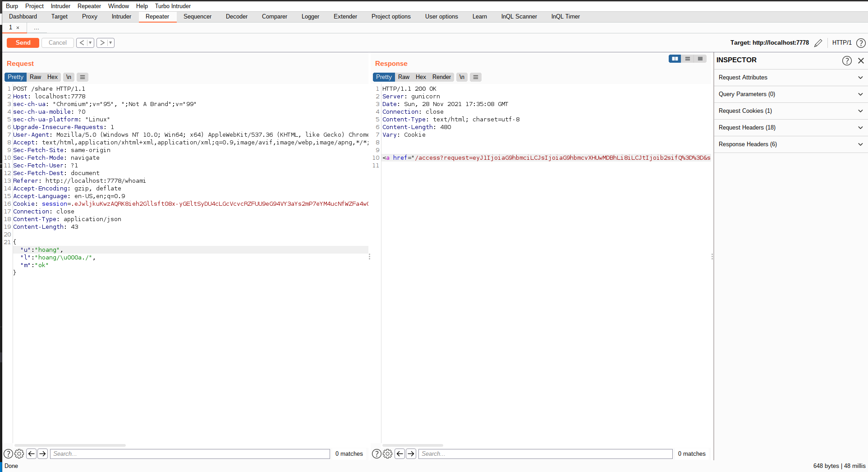Open the User options tab

(x=441, y=17)
